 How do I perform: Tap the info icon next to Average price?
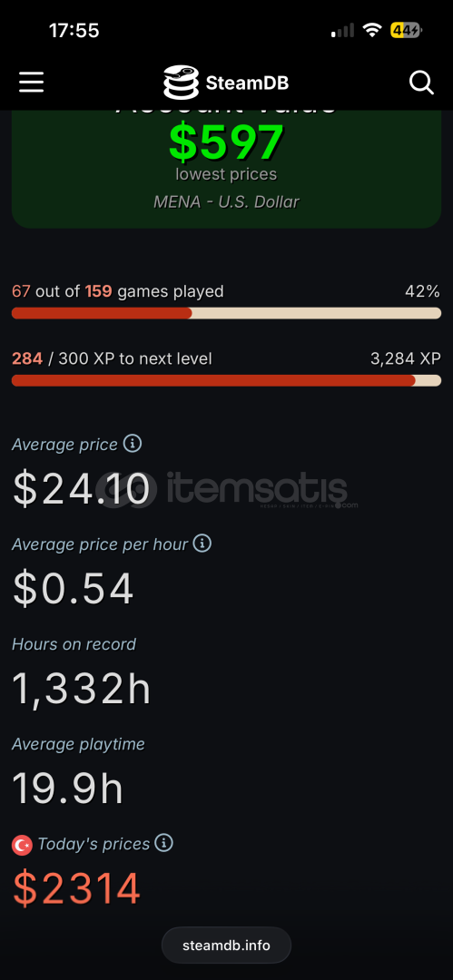pos(132,444)
